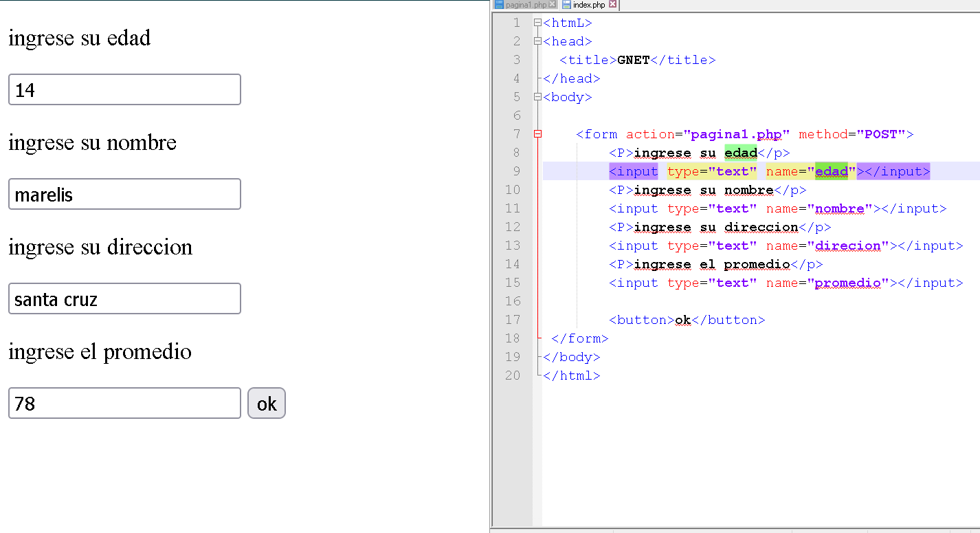Screen dimensions: 980x533
Task: Close the pagina1.php tab
Action: coord(553,5)
